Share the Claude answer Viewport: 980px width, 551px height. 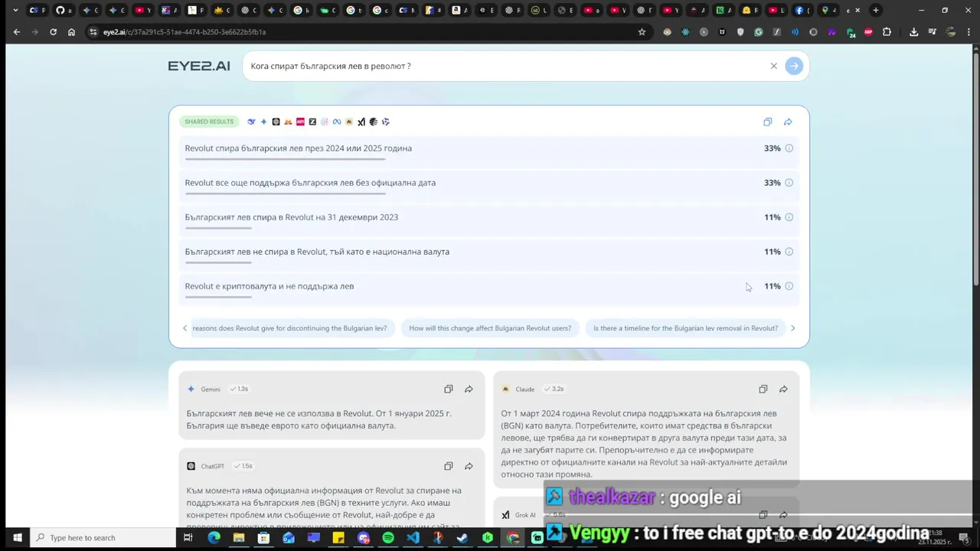click(x=783, y=389)
